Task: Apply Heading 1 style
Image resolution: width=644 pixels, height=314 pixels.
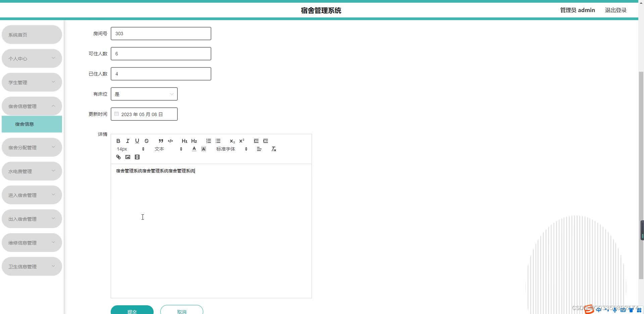Action: 184,141
